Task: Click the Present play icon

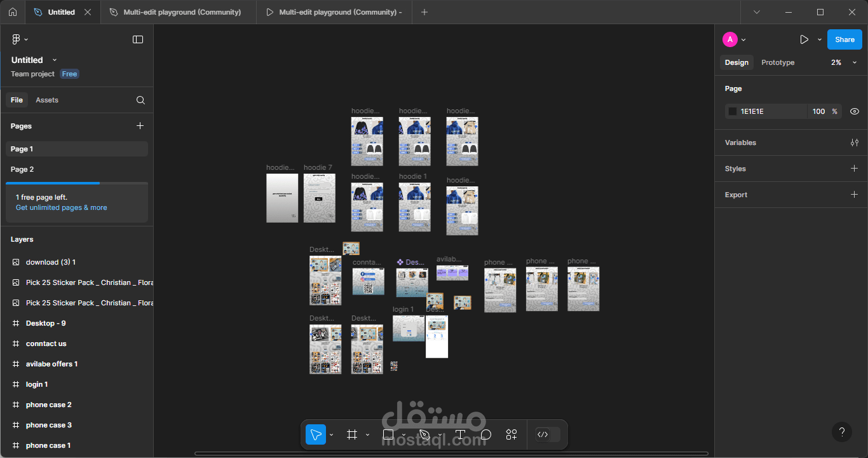Action: [x=804, y=39]
